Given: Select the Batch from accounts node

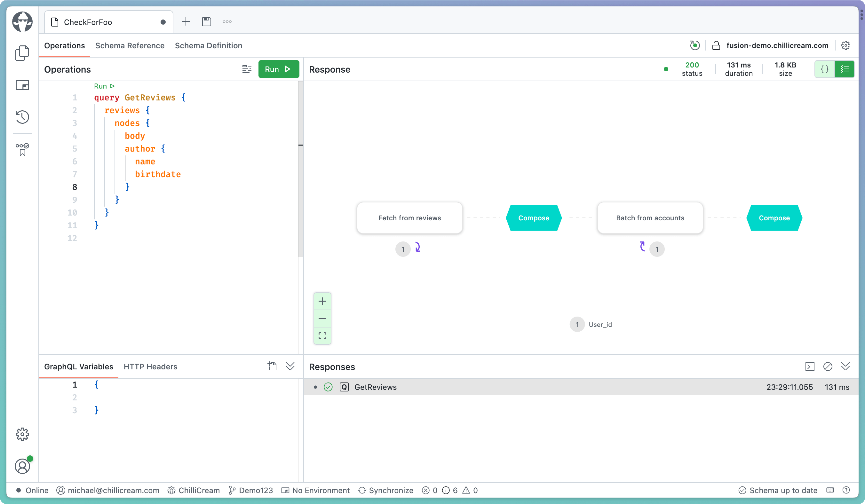Looking at the screenshot, I should tap(650, 218).
